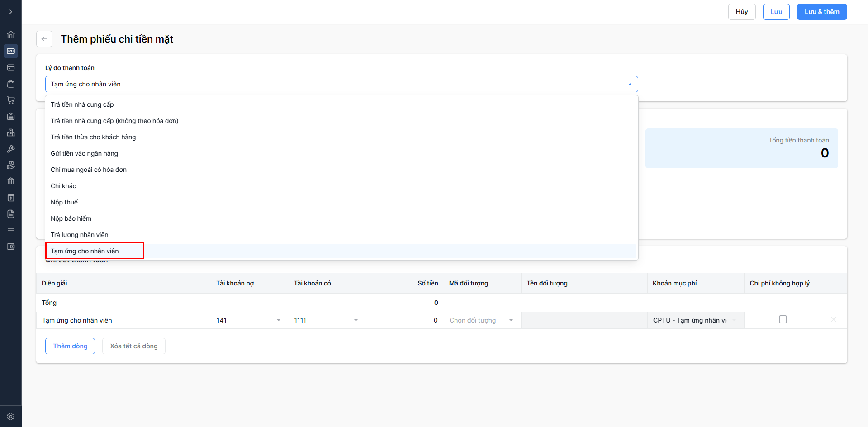The width and height of the screenshot is (868, 427).
Task: Click the back arrow beside page title
Action: pos(44,39)
